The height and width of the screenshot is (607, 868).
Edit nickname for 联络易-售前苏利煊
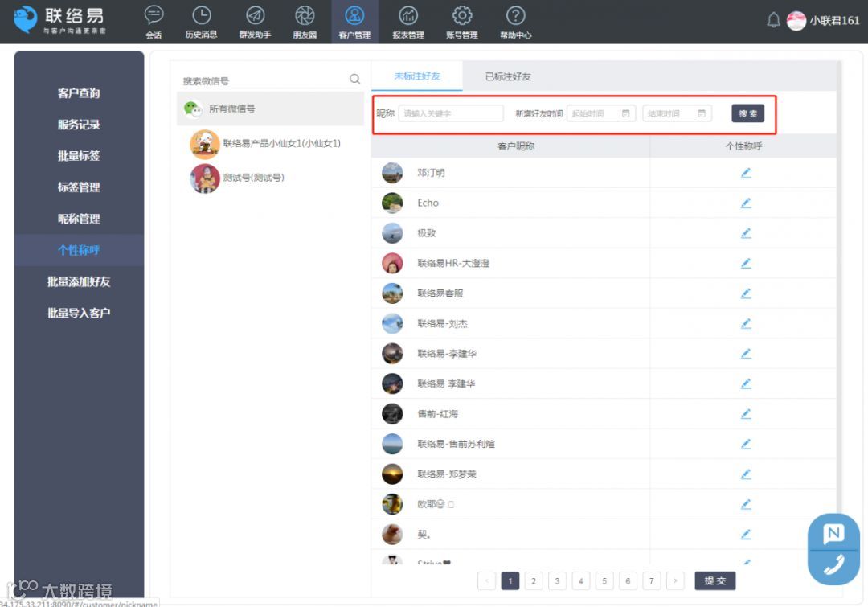tap(746, 444)
